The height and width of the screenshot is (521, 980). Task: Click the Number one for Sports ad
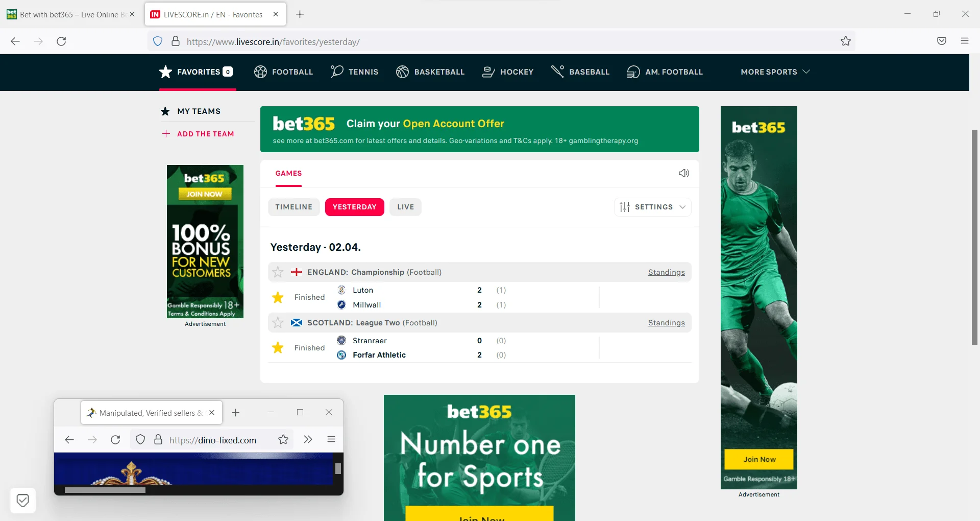point(479,458)
